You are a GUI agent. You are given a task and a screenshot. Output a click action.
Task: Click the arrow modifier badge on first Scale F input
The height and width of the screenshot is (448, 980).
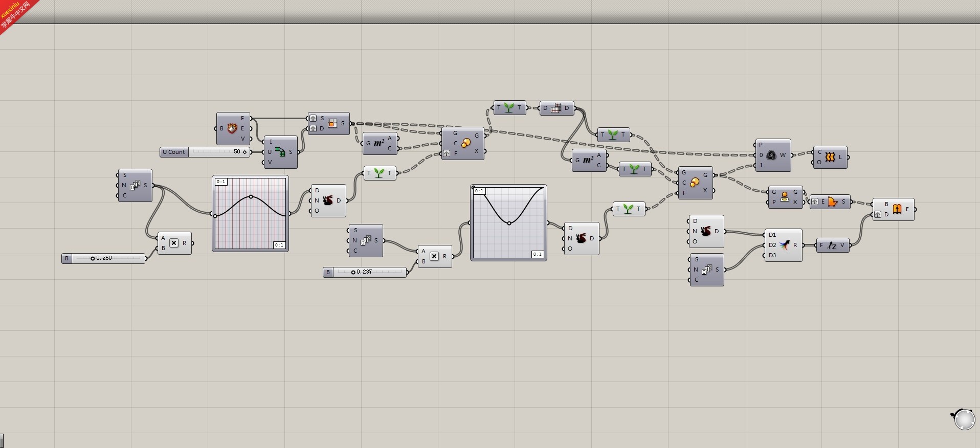point(447,153)
